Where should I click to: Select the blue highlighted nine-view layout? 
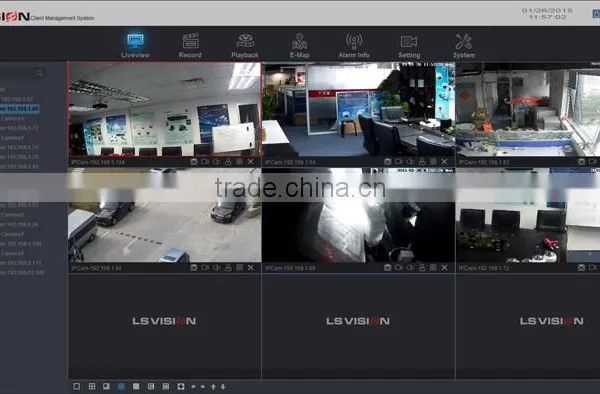point(121,386)
